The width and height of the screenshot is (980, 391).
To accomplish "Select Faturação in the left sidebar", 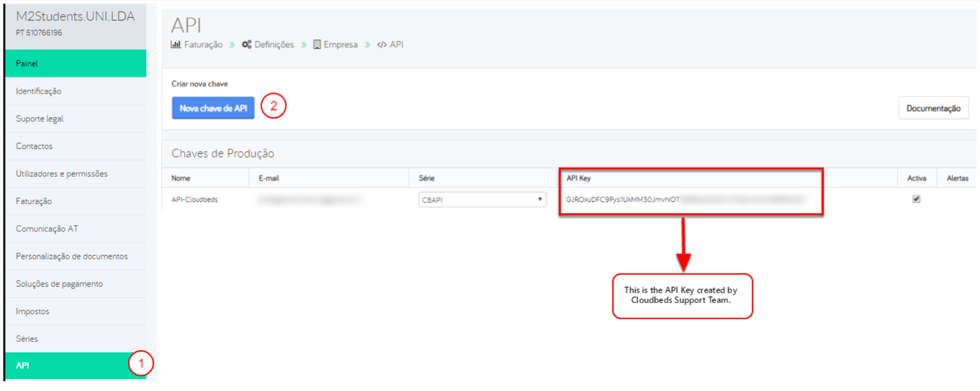I will click(34, 201).
